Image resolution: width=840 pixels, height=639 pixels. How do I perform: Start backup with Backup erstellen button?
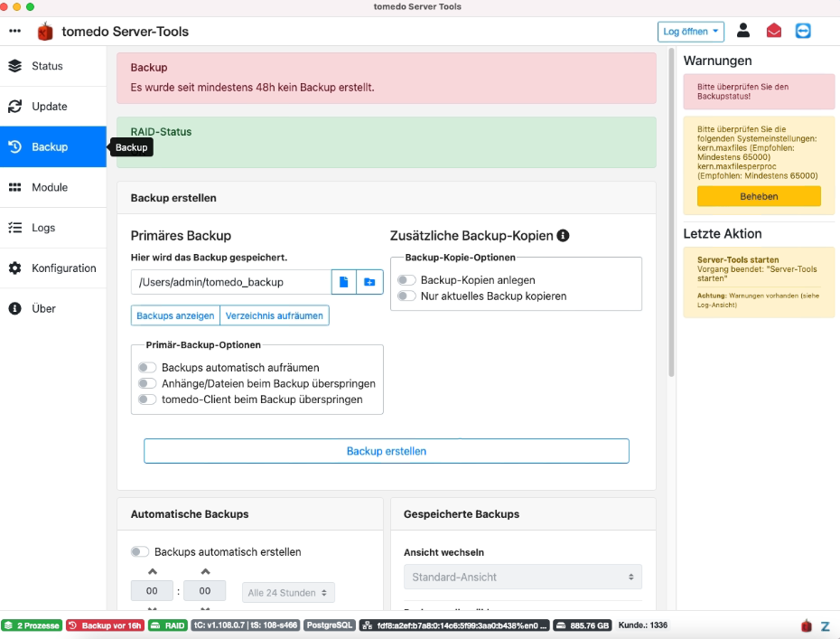point(387,451)
